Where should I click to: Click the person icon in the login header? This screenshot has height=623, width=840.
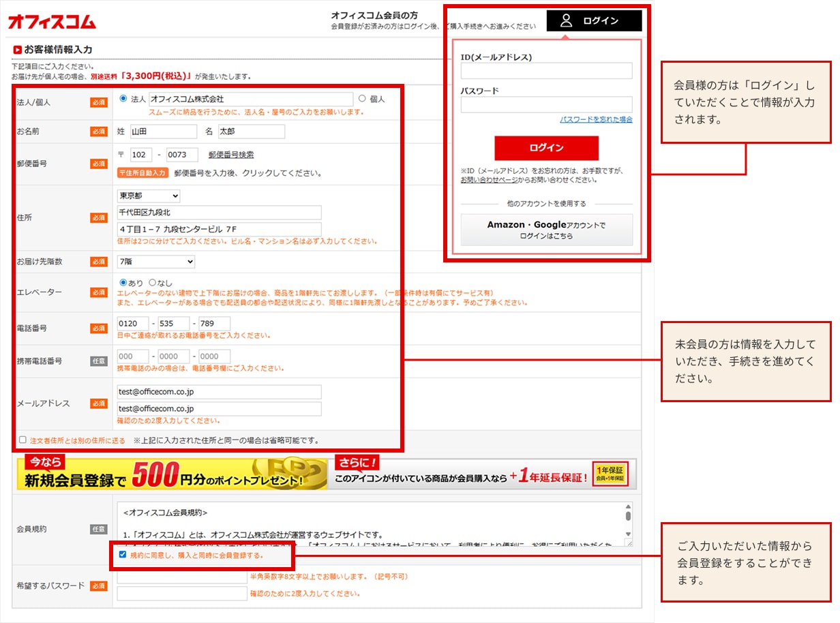(x=565, y=20)
